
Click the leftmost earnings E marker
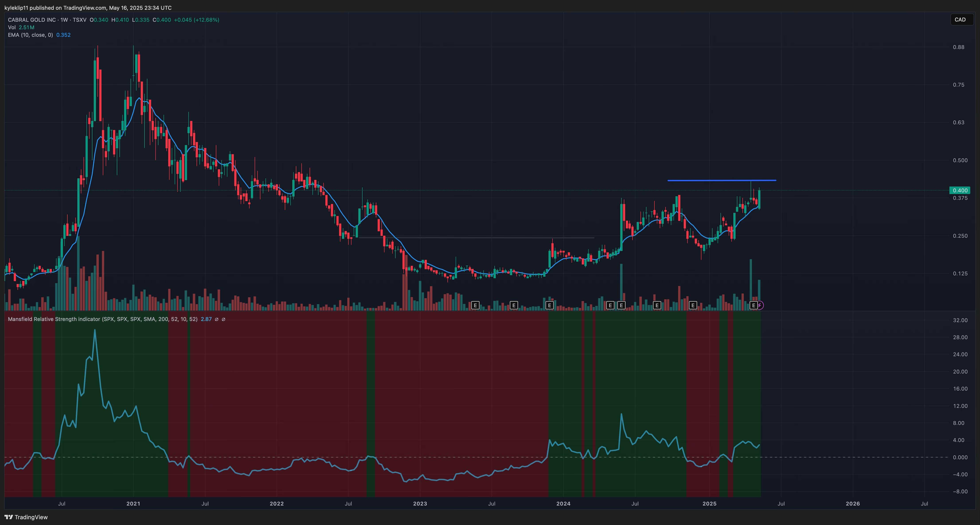click(475, 305)
